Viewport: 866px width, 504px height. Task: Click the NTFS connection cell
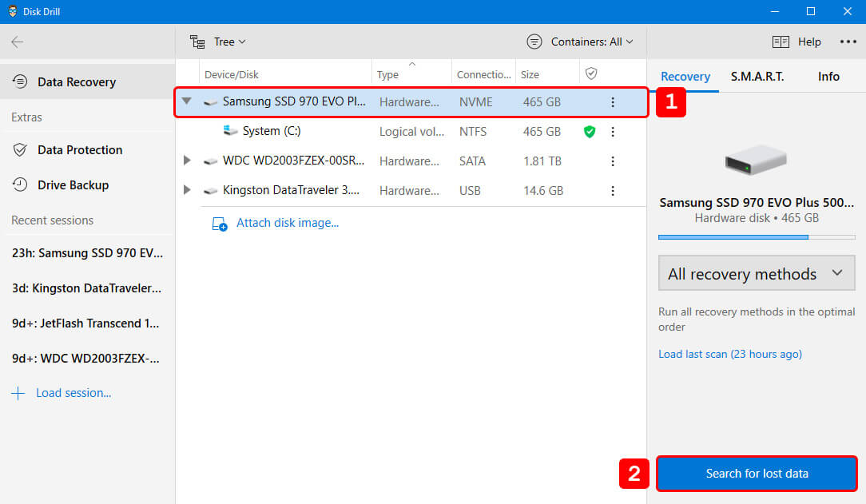[473, 131]
